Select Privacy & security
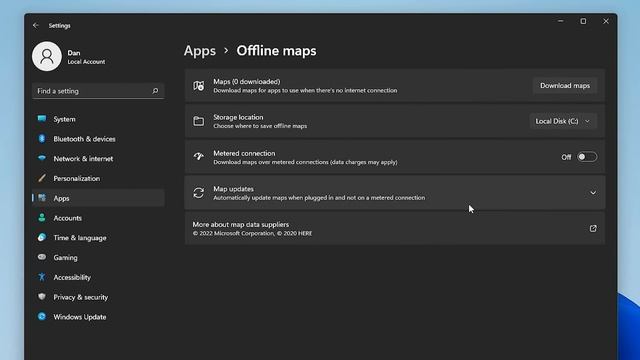The height and width of the screenshot is (360, 640). (98, 297)
